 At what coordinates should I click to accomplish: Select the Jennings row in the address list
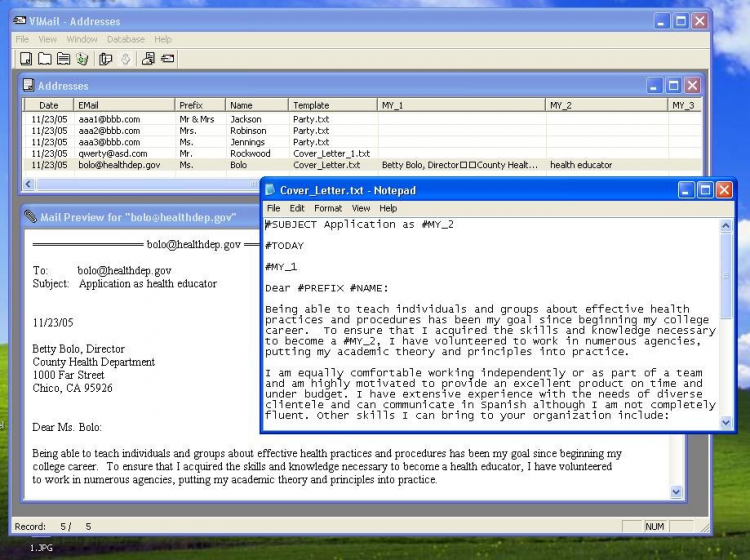pyautogui.click(x=247, y=142)
